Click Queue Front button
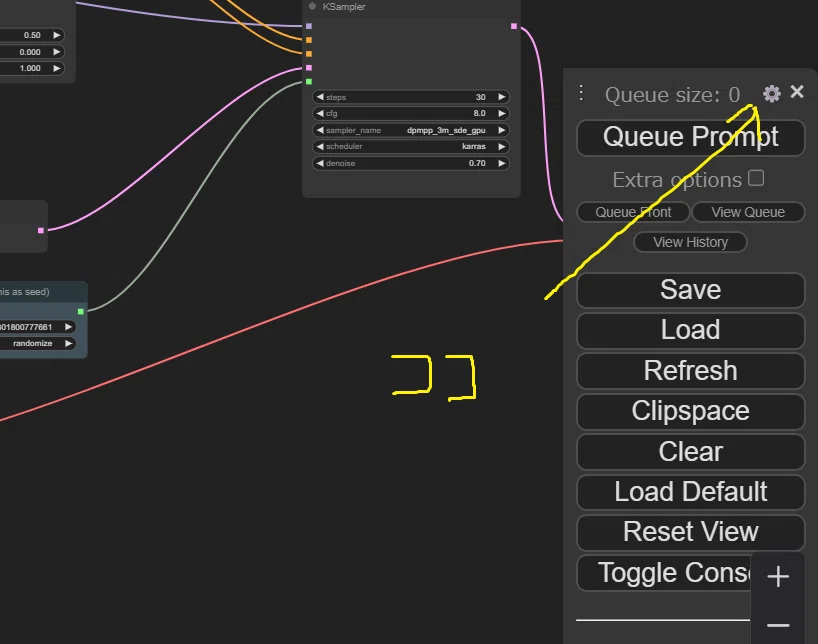The width and height of the screenshot is (818, 644). coord(633,212)
